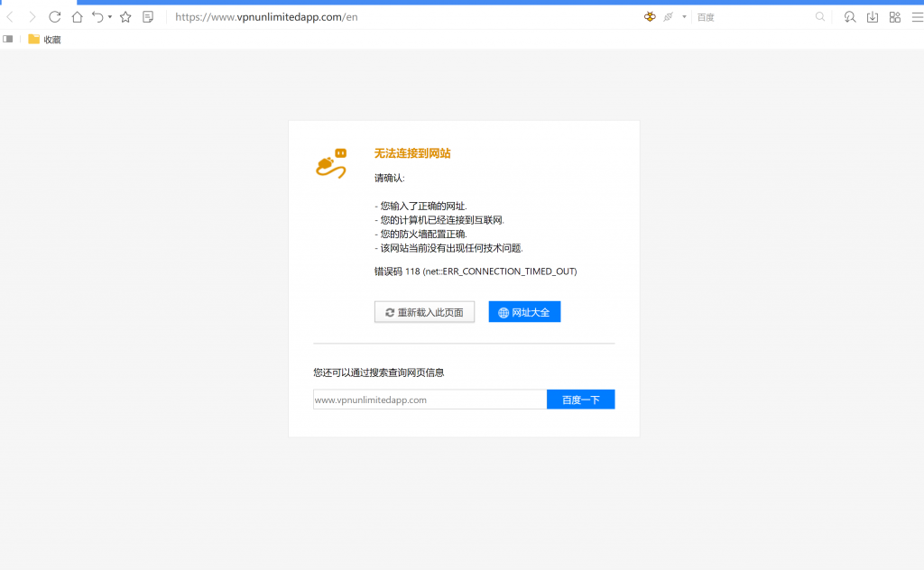
Task: Go forward with the forward arrow
Action: click(x=32, y=17)
